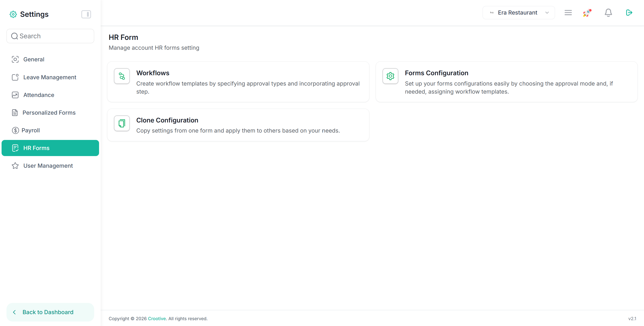Go Back to Dashboard

(50, 312)
